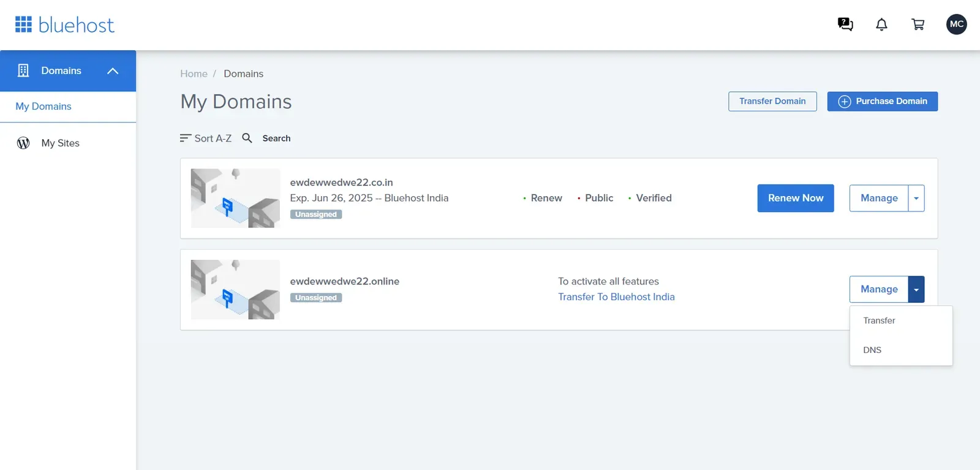Image resolution: width=980 pixels, height=470 pixels.
Task: Click the Unassigned badge under ewdewwedwe22.co.in
Action: 316,214
